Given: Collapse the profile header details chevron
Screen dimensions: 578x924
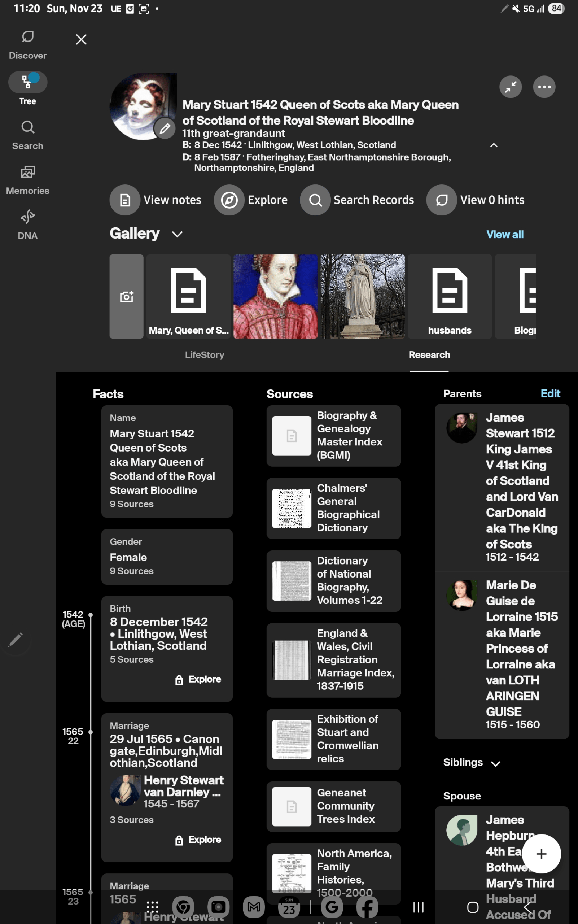Looking at the screenshot, I should pyautogui.click(x=494, y=145).
